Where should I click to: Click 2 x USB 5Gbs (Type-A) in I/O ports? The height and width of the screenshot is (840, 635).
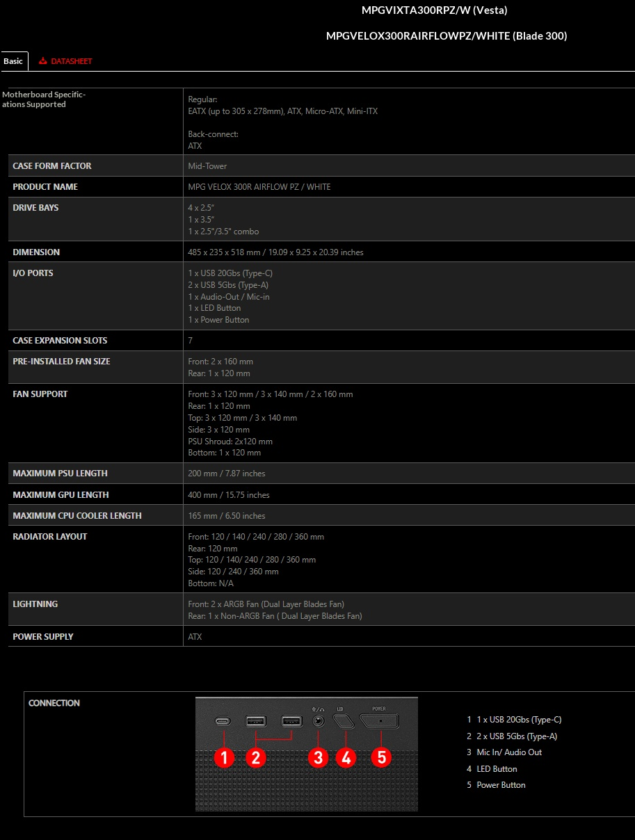[228, 285]
